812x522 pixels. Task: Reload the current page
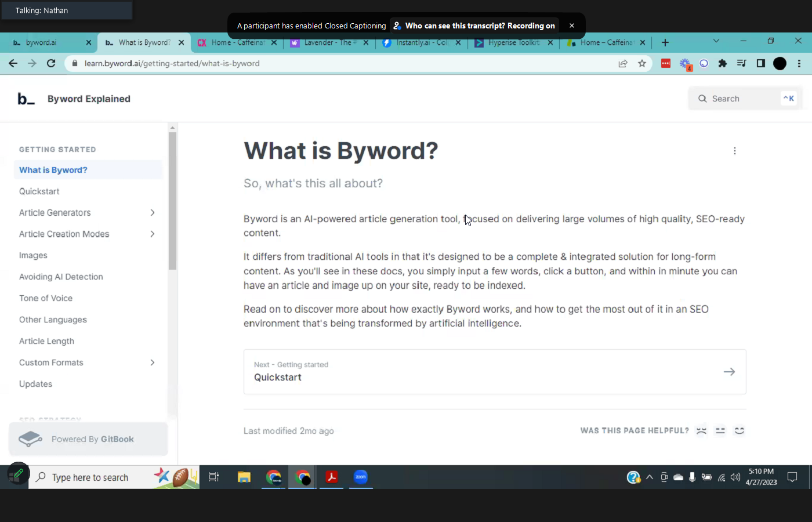[x=51, y=64]
